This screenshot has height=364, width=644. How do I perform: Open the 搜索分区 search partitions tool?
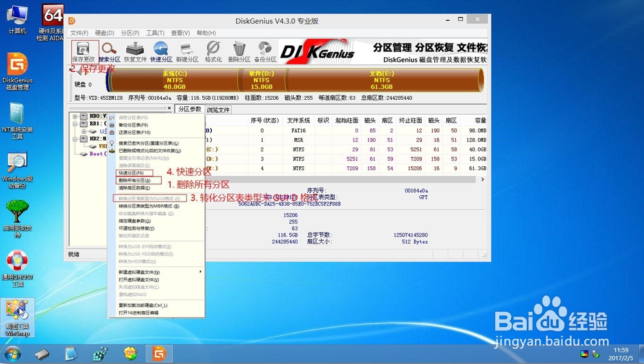pyautogui.click(x=109, y=52)
